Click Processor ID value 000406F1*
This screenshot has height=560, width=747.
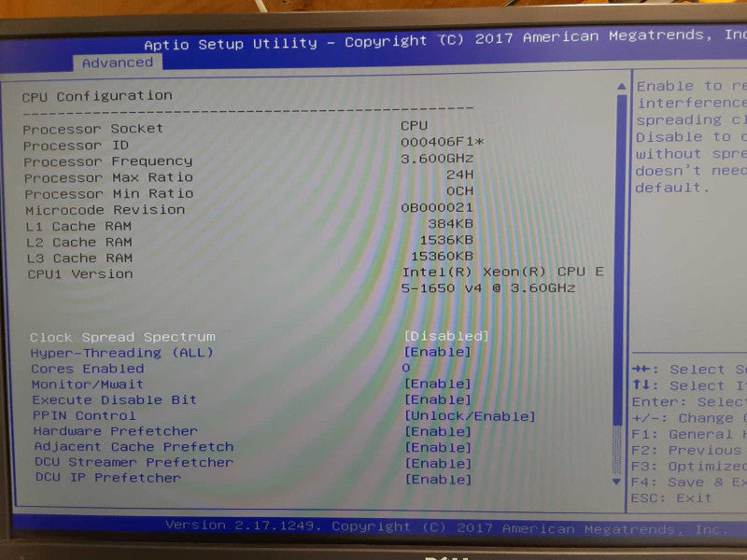[x=443, y=143]
